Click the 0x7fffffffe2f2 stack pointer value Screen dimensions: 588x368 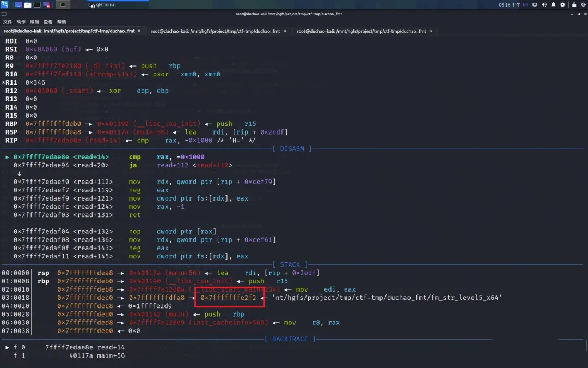point(228,298)
